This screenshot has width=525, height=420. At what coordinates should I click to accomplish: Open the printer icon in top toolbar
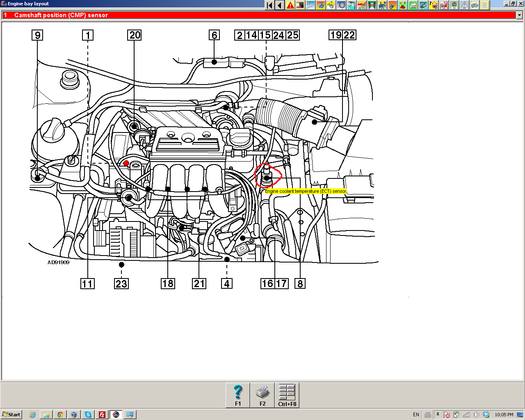413,5
